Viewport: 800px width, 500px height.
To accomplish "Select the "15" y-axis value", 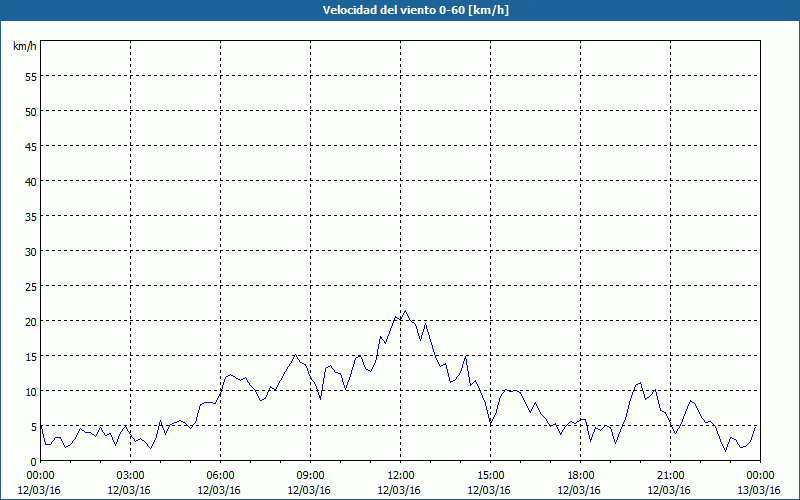I will coord(31,356).
